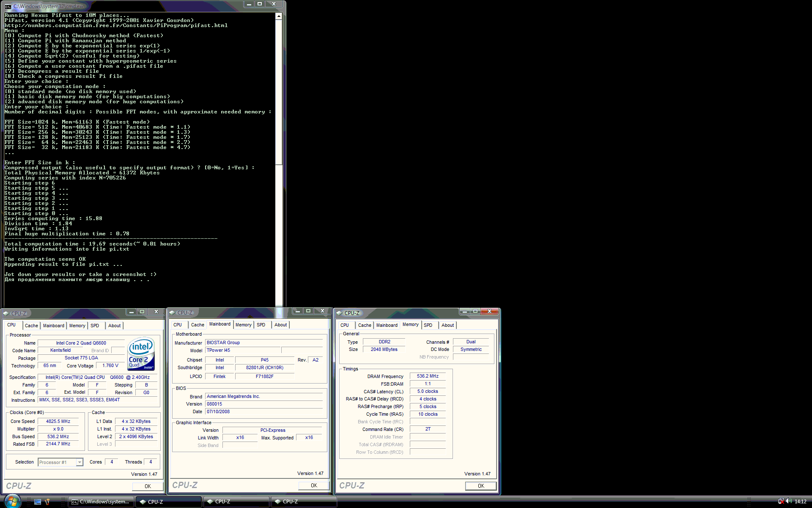The height and width of the screenshot is (508, 812).
Task: Click the American Megatrends Inc. BIOS brand
Action: tap(263, 396)
